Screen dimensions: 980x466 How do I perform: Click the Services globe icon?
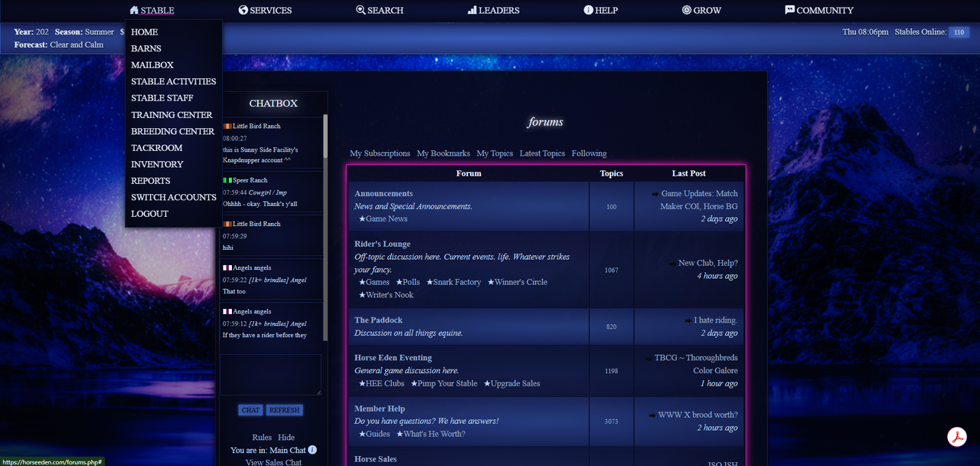click(243, 10)
